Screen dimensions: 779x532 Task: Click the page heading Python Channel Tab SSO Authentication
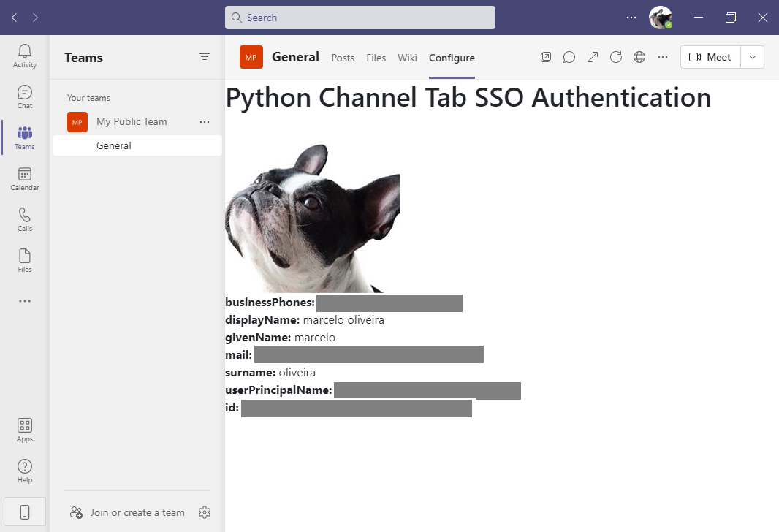pos(468,97)
